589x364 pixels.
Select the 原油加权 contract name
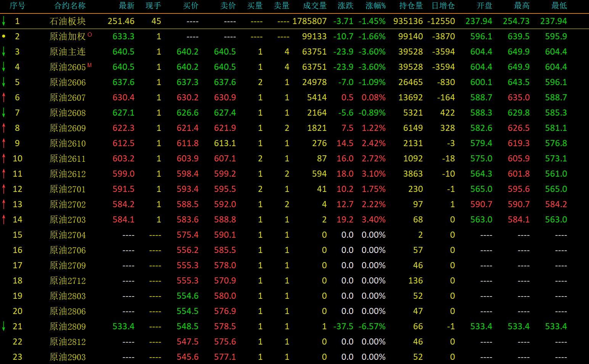(68, 37)
